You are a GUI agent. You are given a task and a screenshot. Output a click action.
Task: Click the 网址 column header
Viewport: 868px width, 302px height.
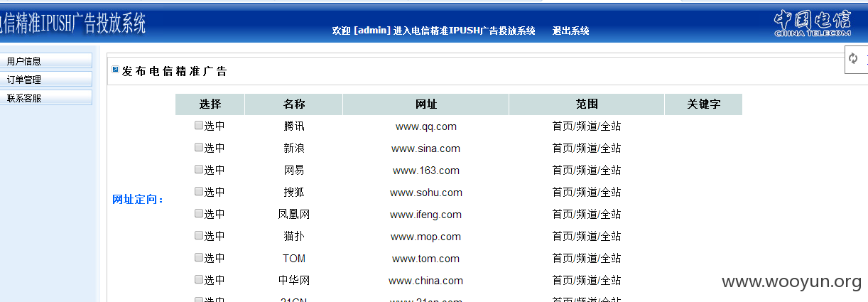(426, 104)
